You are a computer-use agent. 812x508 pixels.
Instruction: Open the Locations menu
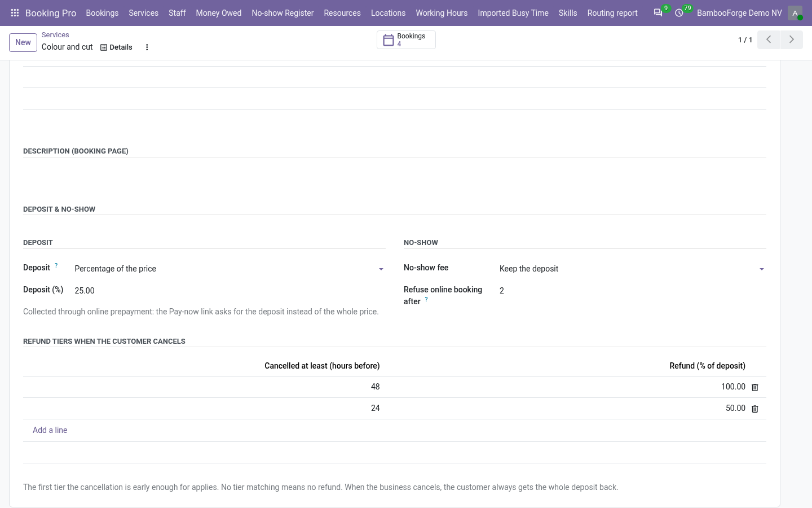click(388, 13)
